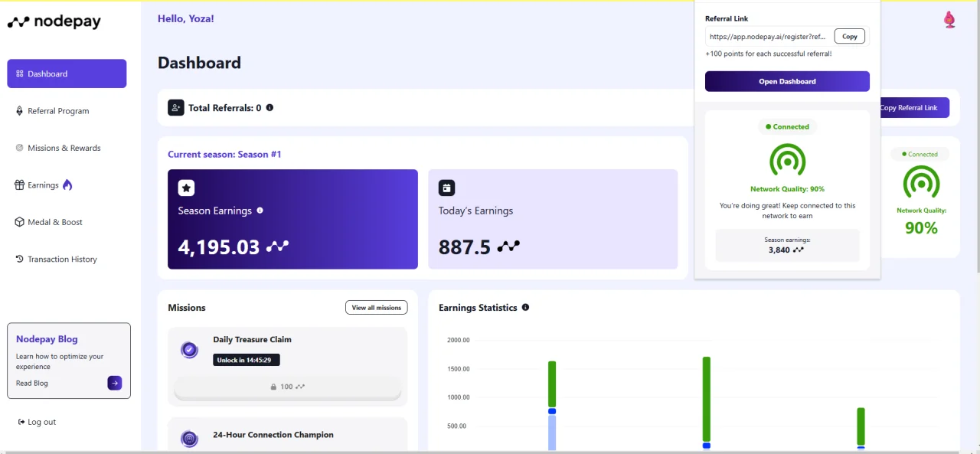Open the Read Blog link
Image resolution: width=980 pixels, height=454 pixels.
(x=32, y=384)
